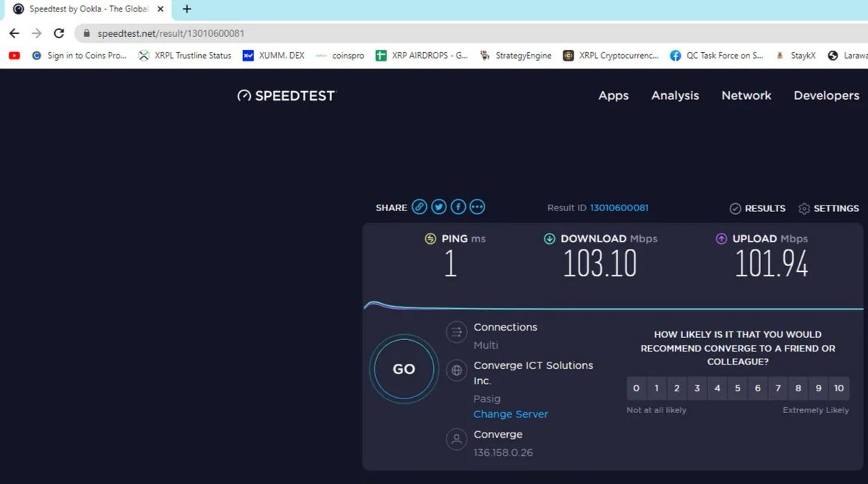Open XRPL Trustline Status bookmark
The width and height of the screenshot is (868, 484).
(185, 55)
